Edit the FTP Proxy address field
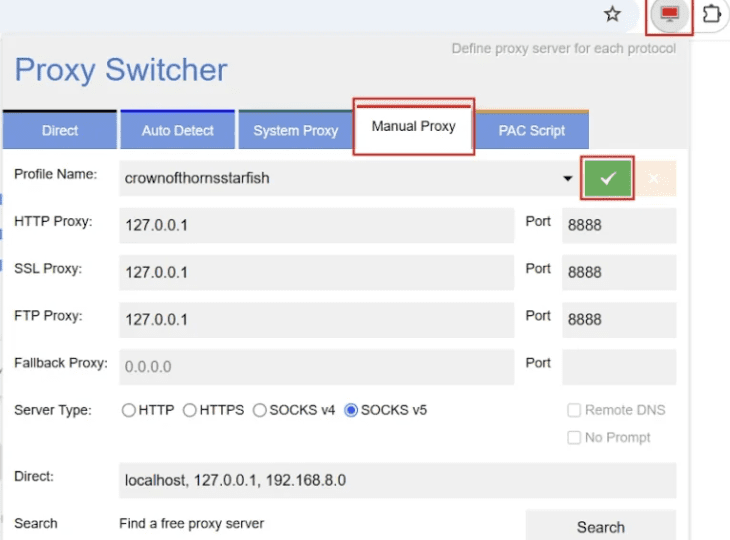This screenshot has height=540, width=730. [x=317, y=320]
